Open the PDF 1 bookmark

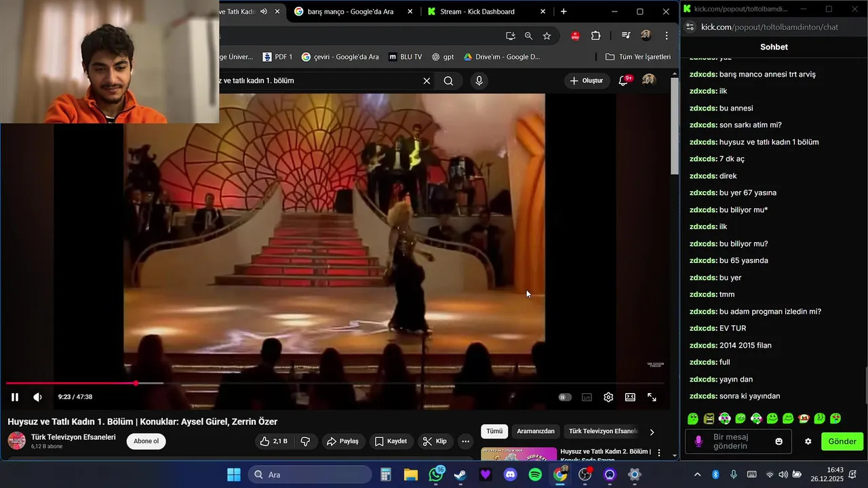pos(277,57)
